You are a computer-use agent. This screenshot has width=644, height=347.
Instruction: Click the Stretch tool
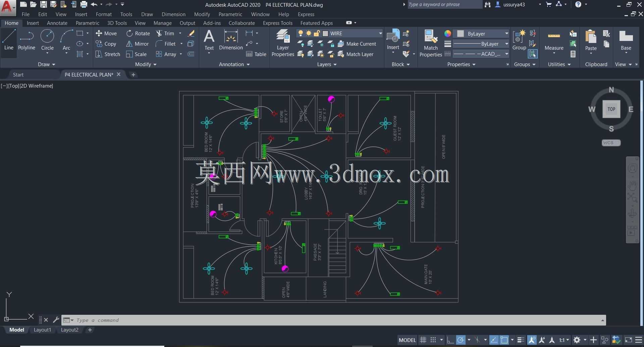point(107,54)
